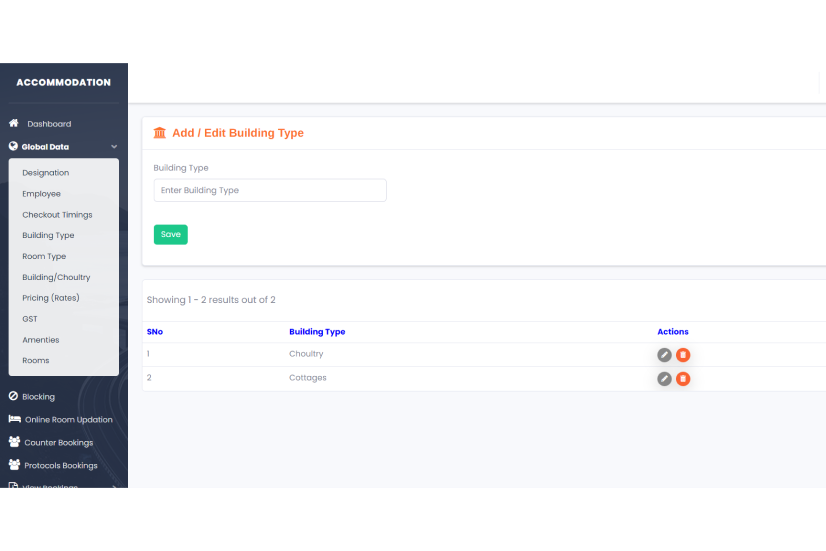Go to the Amenties submenu entry
The width and height of the screenshot is (826, 551).
41,340
